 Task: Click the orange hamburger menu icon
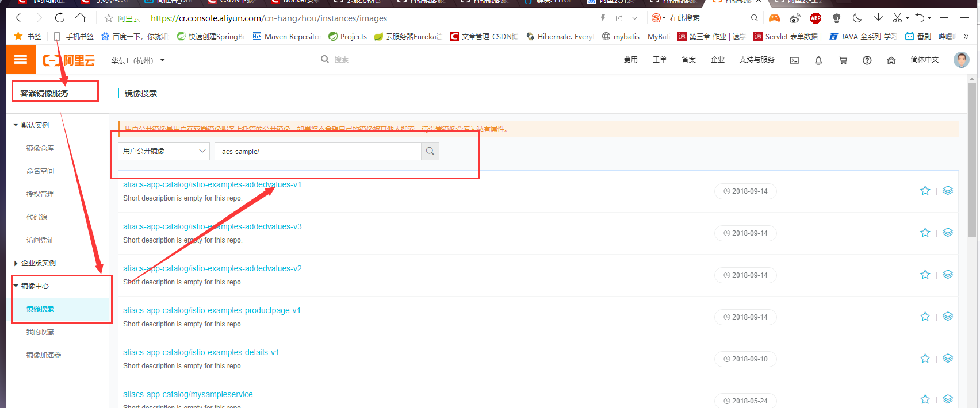[x=21, y=60]
